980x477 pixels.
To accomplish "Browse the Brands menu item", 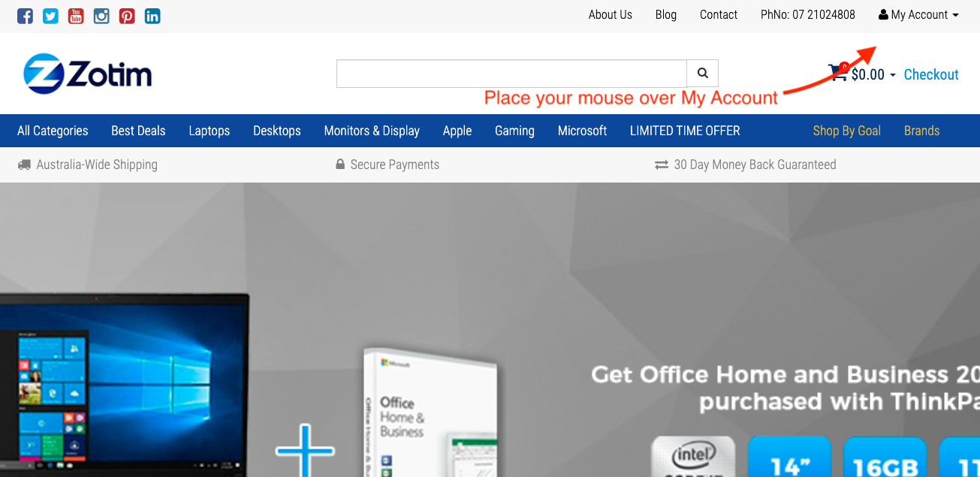I will (x=921, y=131).
